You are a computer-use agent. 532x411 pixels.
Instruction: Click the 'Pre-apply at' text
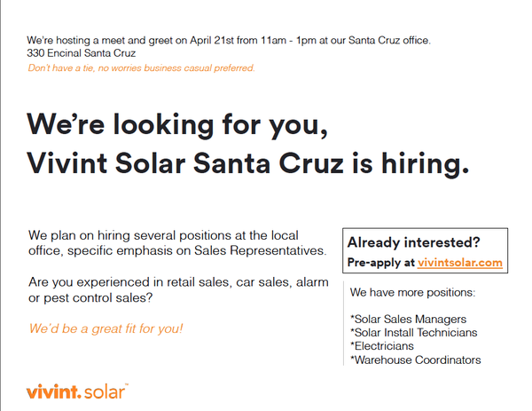[x=381, y=263]
